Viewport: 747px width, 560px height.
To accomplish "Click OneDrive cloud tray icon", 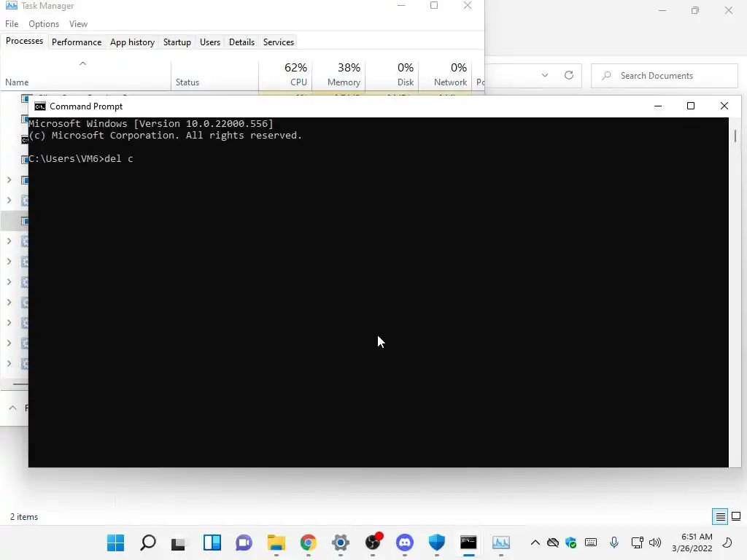I will (553, 542).
